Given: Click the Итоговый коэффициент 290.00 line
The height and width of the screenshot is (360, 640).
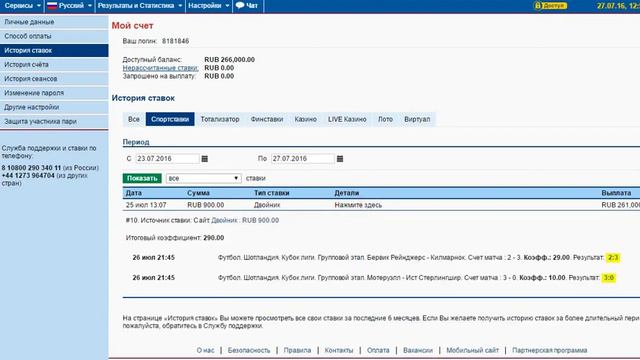Looking at the screenshot, I should 175,238.
